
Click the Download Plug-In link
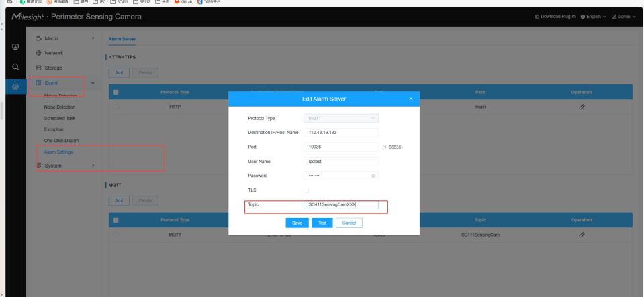click(x=558, y=17)
